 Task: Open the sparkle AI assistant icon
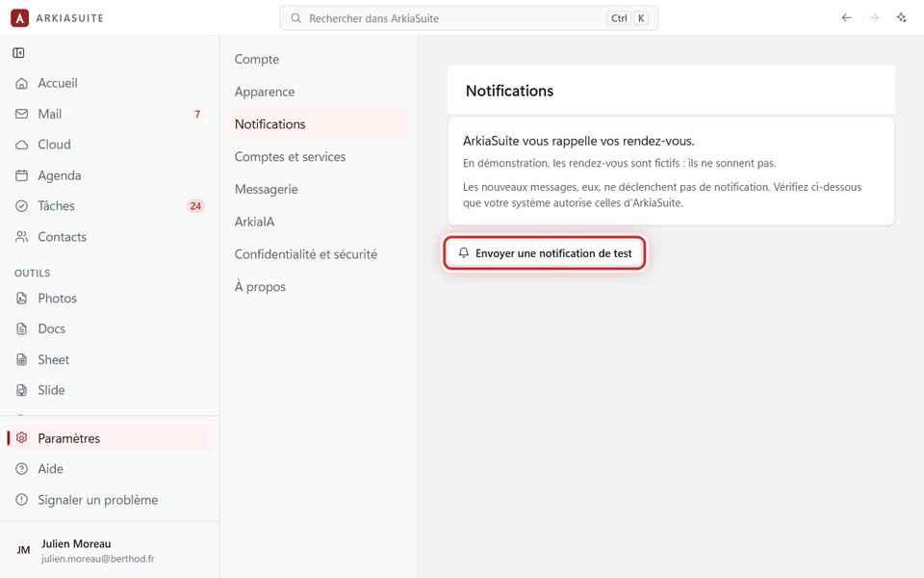coord(901,17)
